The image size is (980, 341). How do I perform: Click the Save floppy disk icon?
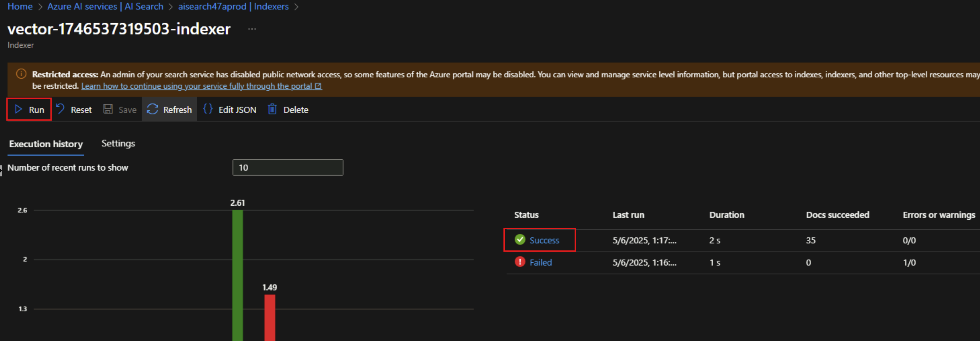pos(108,110)
